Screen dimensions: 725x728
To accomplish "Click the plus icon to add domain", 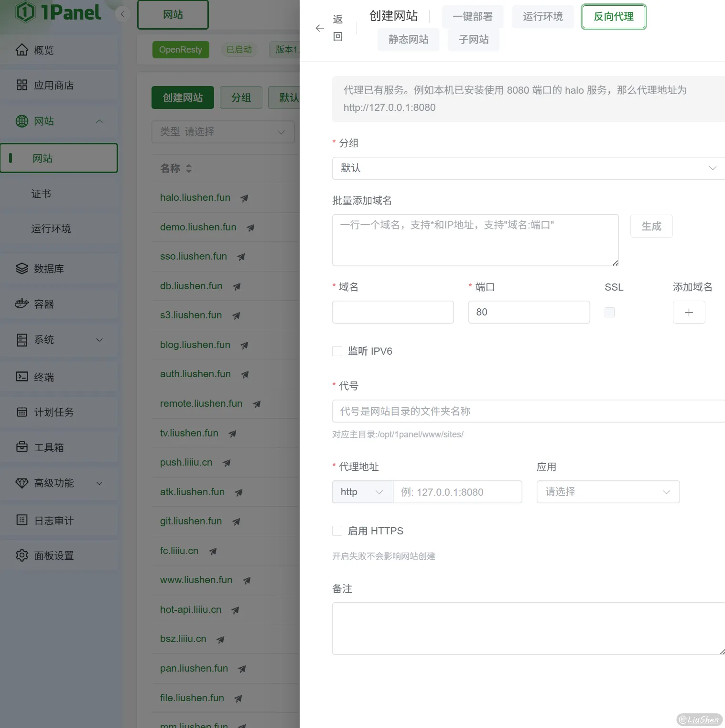I will (688, 312).
